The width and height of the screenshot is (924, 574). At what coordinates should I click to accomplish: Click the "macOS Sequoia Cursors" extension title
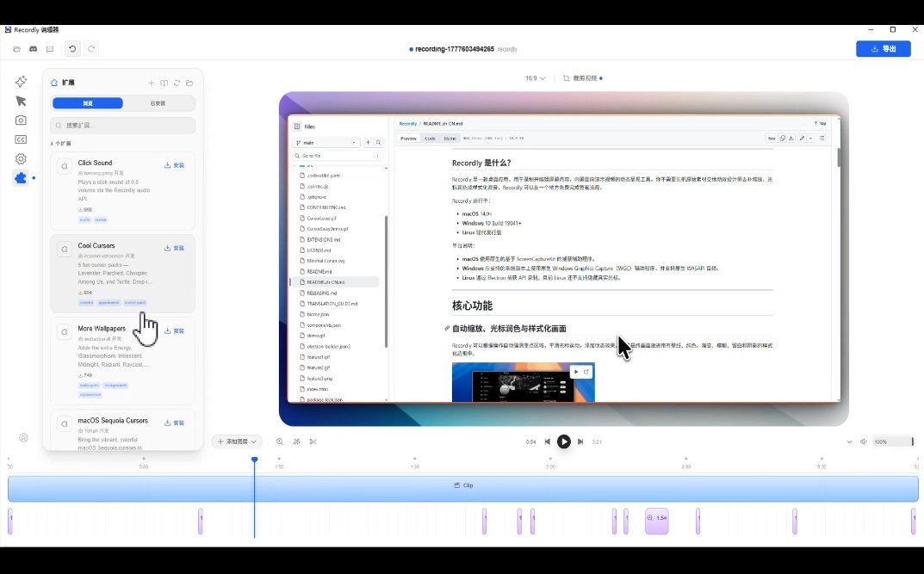[113, 421]
